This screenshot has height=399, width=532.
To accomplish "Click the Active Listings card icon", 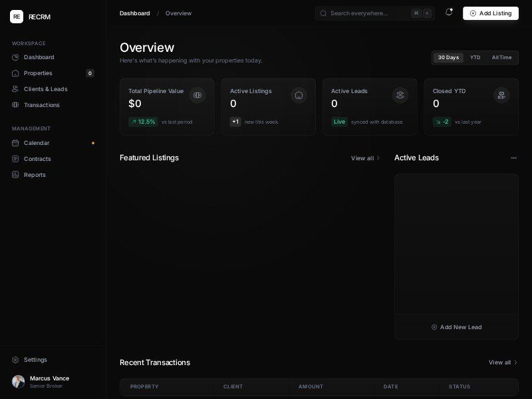I will click(299, 95).
